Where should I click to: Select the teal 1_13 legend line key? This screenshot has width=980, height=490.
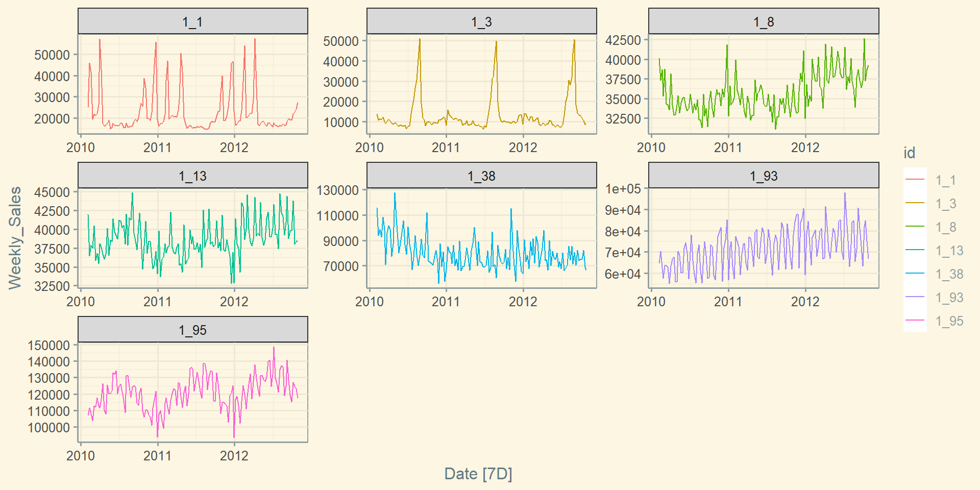pos(915,250)
